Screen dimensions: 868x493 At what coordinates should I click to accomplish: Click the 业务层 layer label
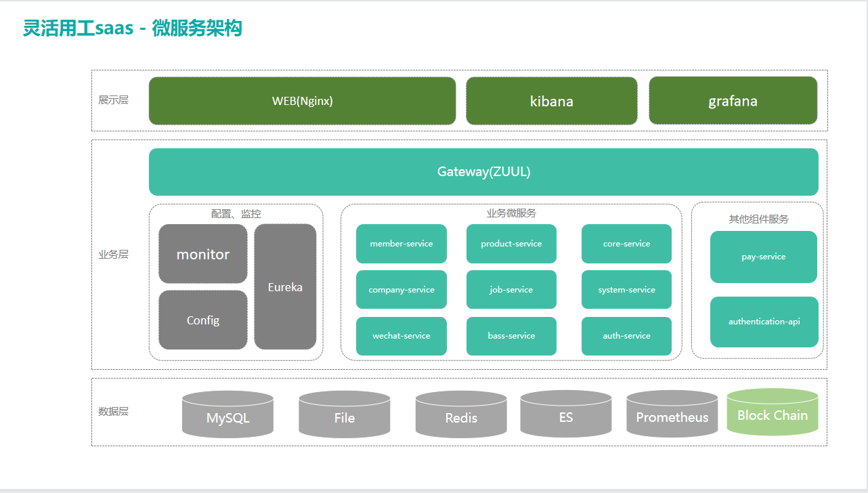pyautogui.click(x=113, y=255)
